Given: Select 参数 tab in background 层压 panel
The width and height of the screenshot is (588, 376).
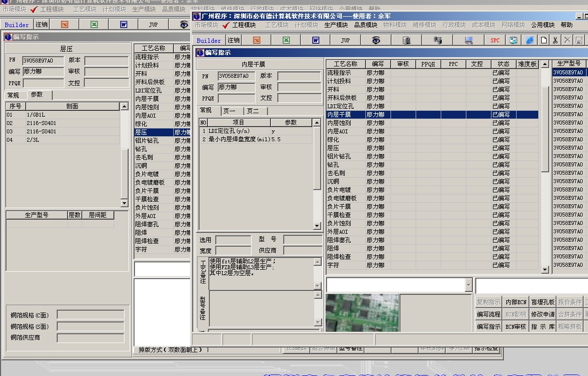Looking at the screenshot, I should pyautogui.click(x=37, y=94).
